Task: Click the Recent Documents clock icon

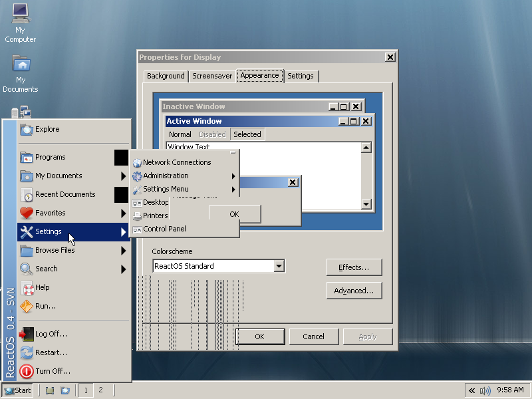Action: pos(27,194)
